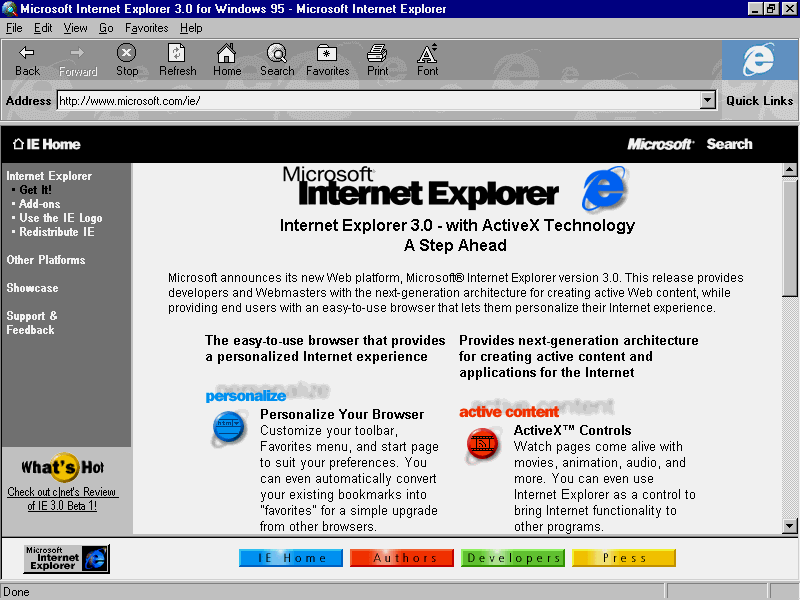The width and height of the screenshot is (800, 600).
Task: Open Search from the toolbar
Action: (277, 61)
